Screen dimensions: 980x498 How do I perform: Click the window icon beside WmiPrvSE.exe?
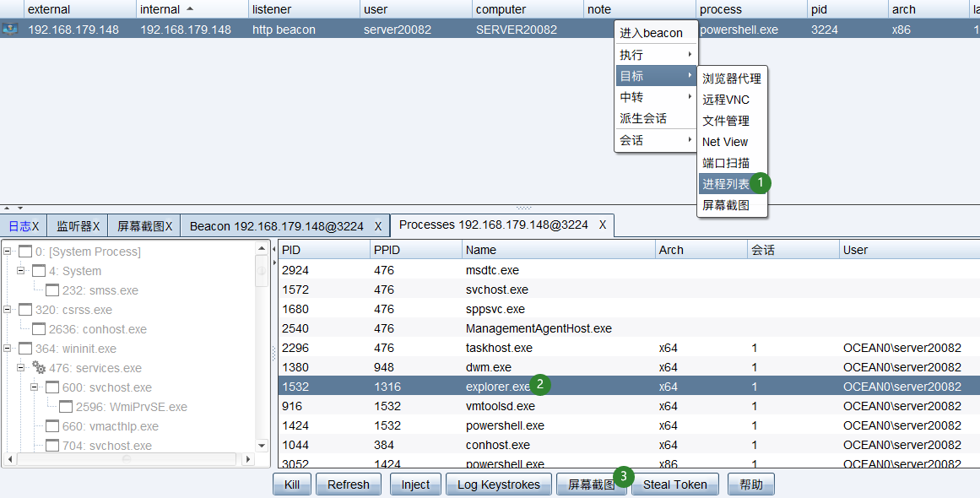(66, 407)
